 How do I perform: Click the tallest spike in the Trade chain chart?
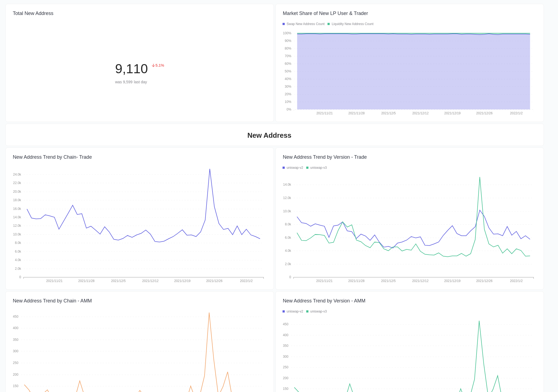[210, 169]
